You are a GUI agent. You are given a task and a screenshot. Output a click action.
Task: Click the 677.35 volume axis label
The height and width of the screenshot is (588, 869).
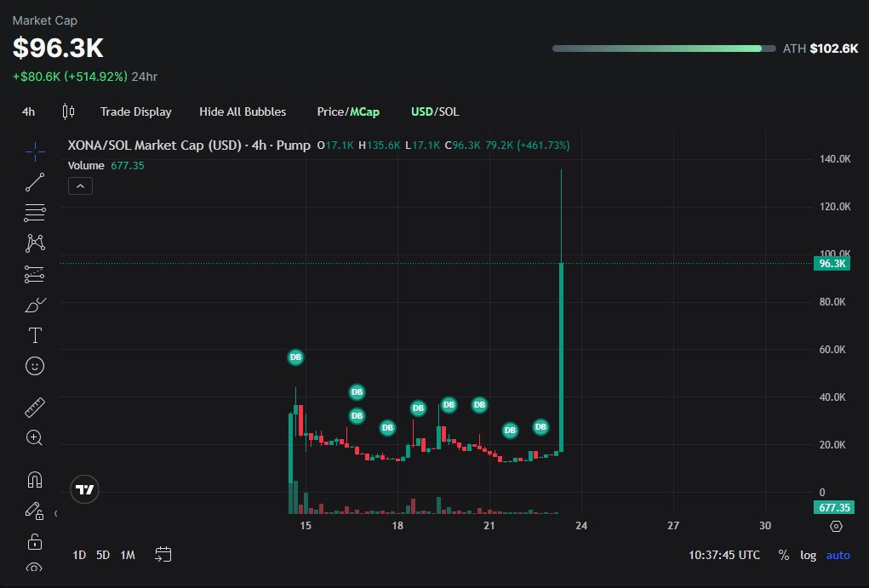(834, 507)
